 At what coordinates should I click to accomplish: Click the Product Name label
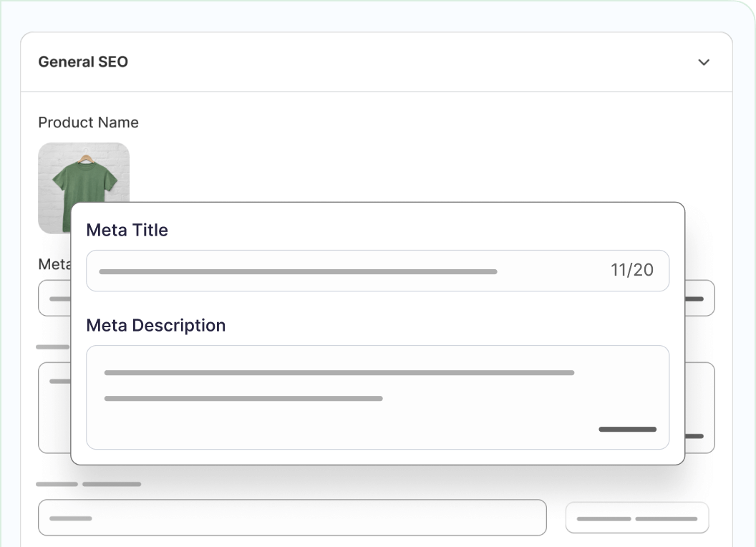pos(88,122)
